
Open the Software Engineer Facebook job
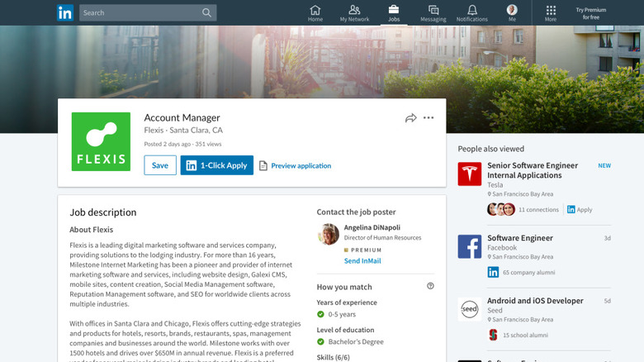click(x=520, y=238)
